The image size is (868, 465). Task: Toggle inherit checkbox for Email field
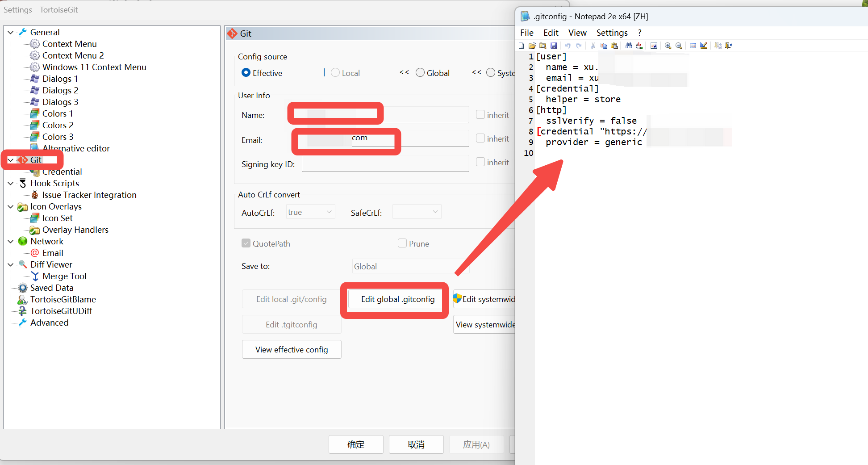480,138
